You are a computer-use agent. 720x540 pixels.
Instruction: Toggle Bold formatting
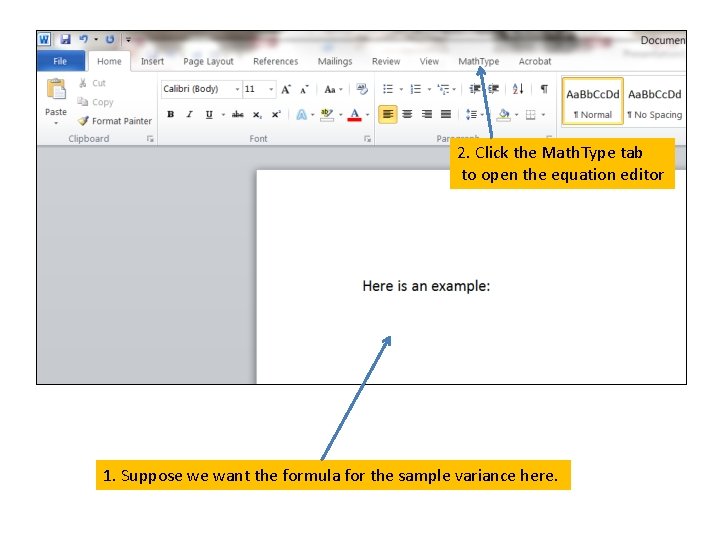[170, 114]
